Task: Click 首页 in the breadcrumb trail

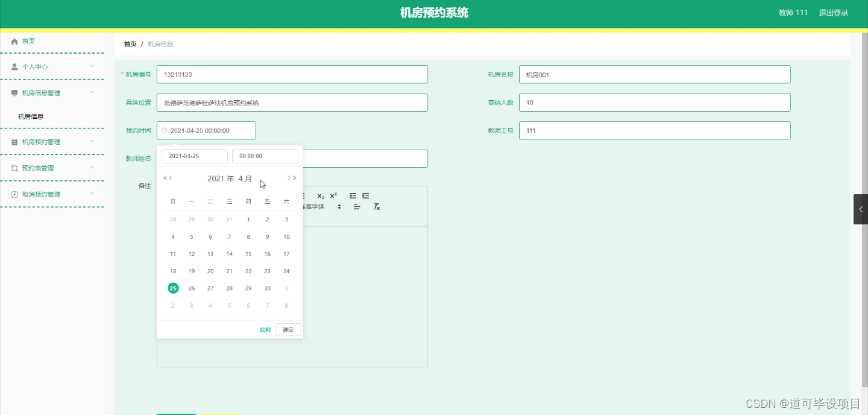Action: (130, 44)
